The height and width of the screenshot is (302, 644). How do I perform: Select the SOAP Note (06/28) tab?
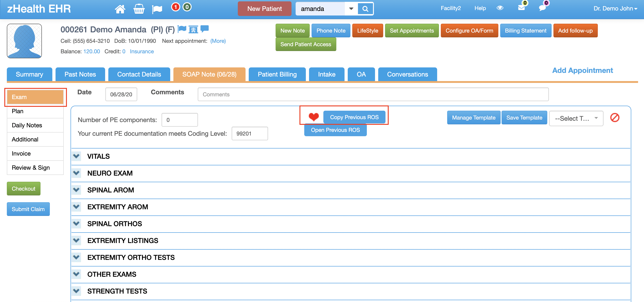click(x=209, y=74)
